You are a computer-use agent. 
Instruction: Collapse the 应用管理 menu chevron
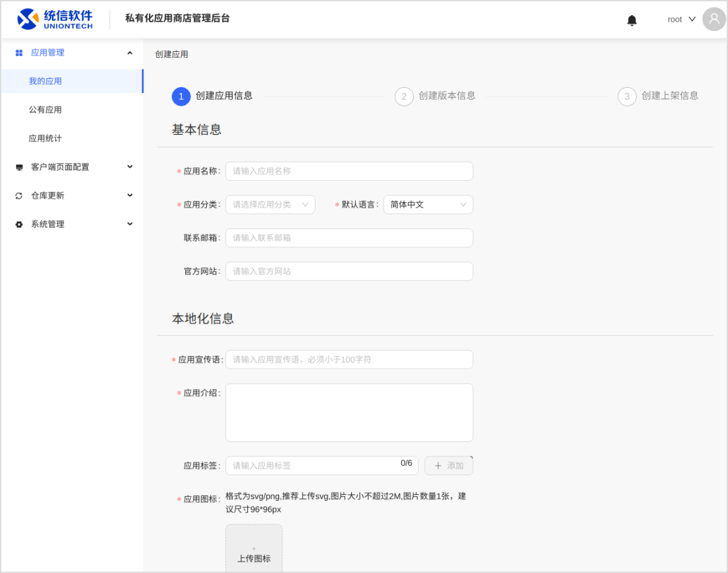(x=130, y=53)
